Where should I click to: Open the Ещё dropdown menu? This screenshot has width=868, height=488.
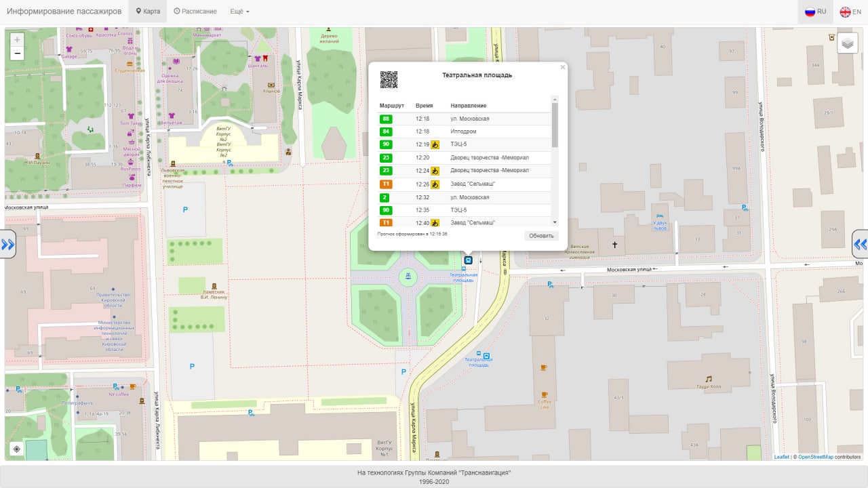[x=239, y=12]
